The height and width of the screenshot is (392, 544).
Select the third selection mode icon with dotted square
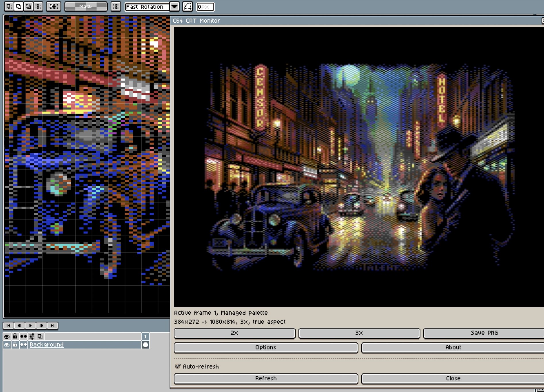(28, 6)
